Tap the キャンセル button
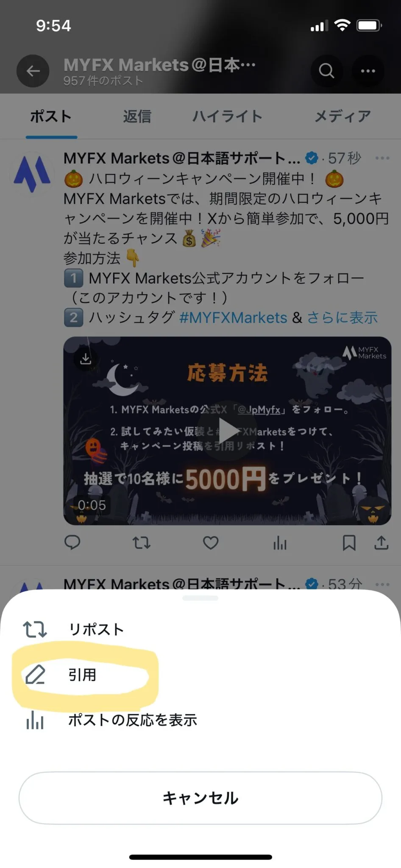401x868 pixels. point(200,798)
